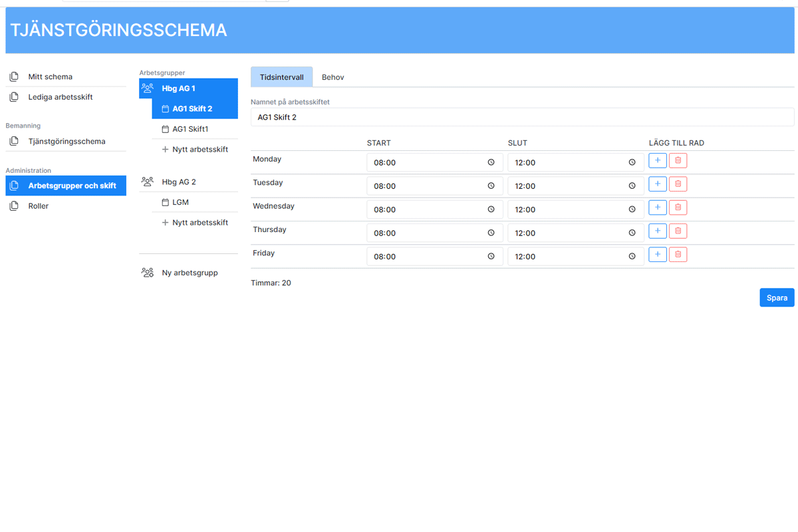Focus the shift name field 'AG1 Skift 2'
The image size is (798, 532).
522,117
